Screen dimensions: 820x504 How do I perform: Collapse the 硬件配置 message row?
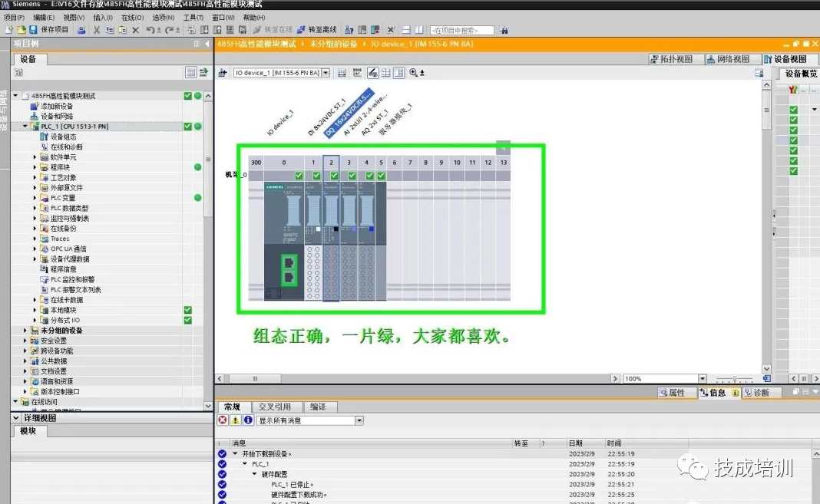tap(254, 474)
